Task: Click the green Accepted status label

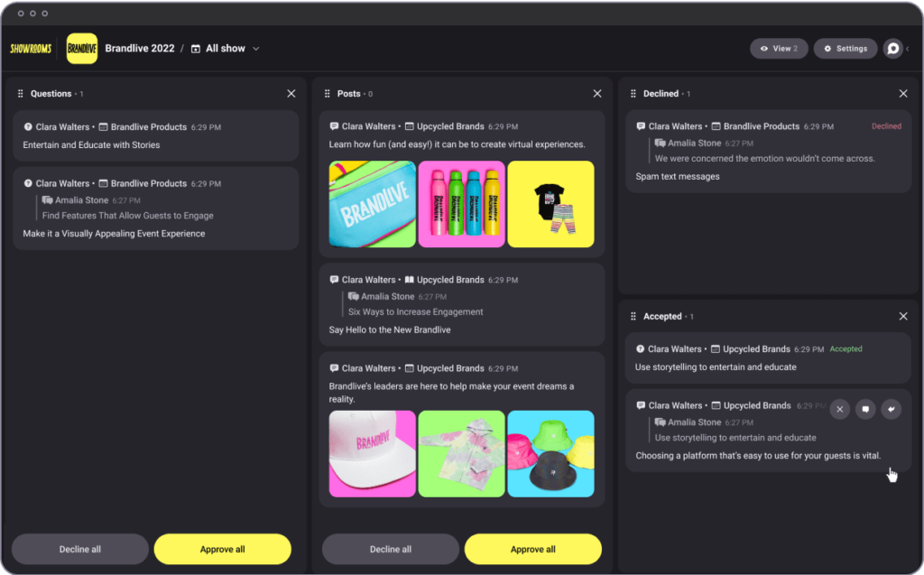Action: [x=846, y=349]
